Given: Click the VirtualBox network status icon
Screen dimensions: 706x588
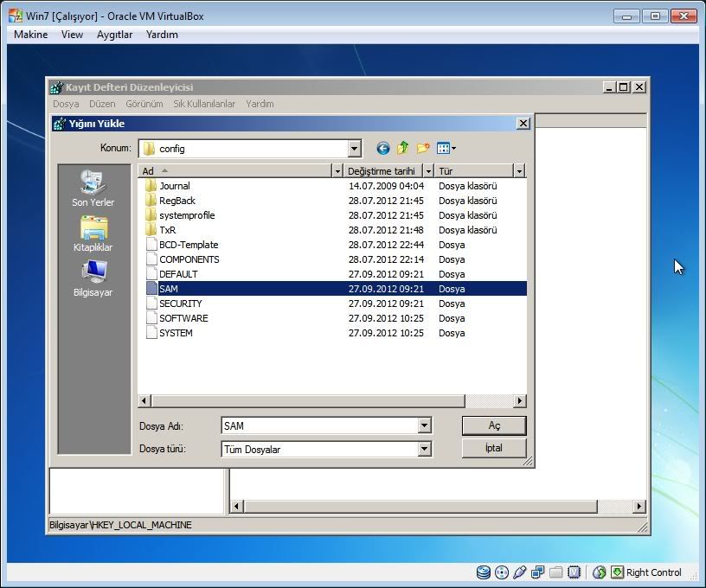Looking at the screenshot, I should [538, 572].
